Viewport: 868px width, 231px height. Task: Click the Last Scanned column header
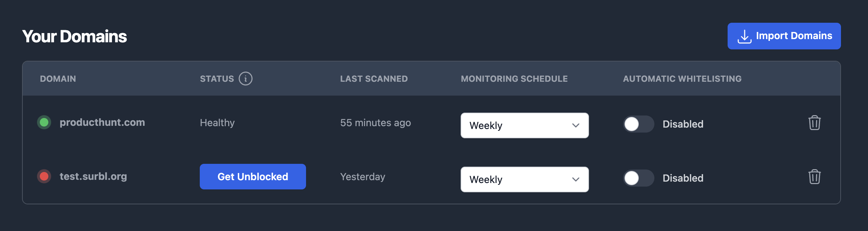point(374,79)
